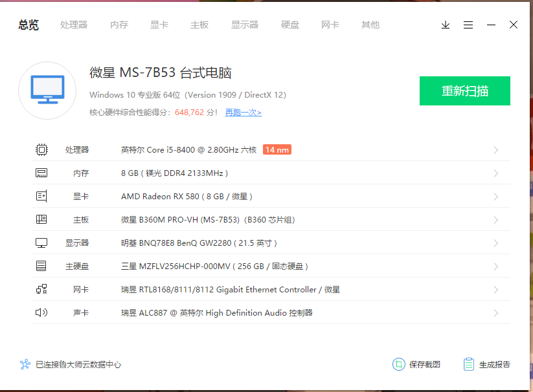Click the cloud data center connection icon
The width and height of the screenshot is (533, 392).
click(x=25, y=365)
